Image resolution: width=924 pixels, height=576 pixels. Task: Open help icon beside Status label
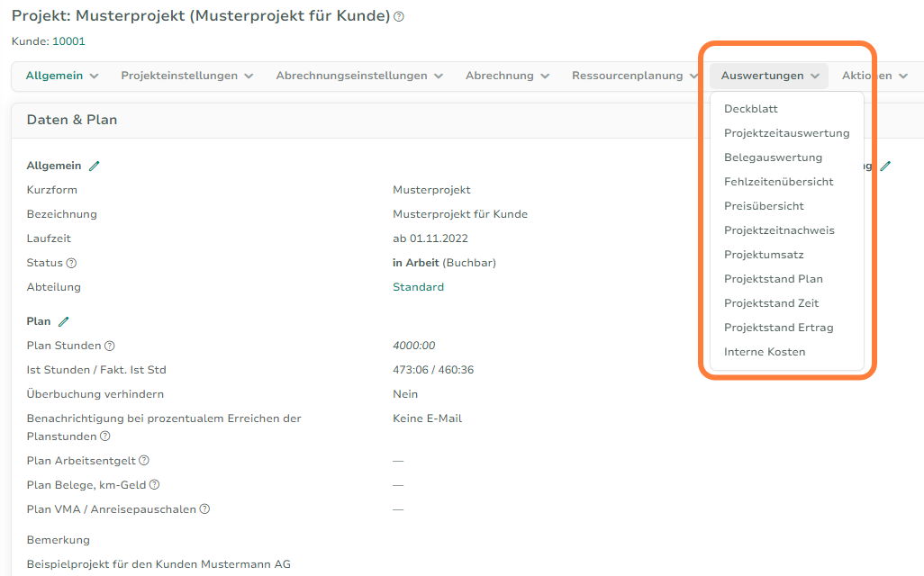(x=71, y=264)
